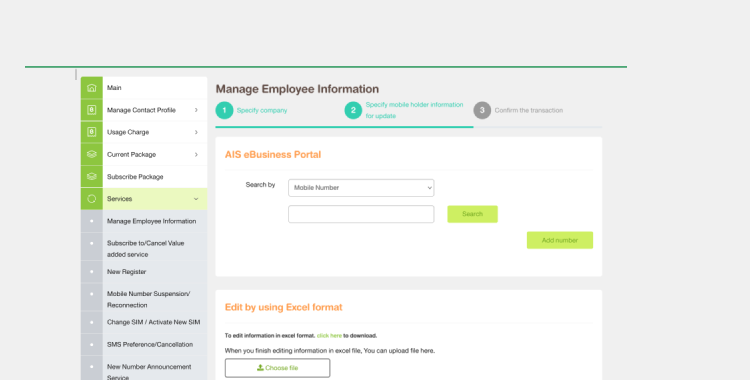Select SMS Preference/Cancellation item
Screen dimensions: 750x380
pos(144,344)
